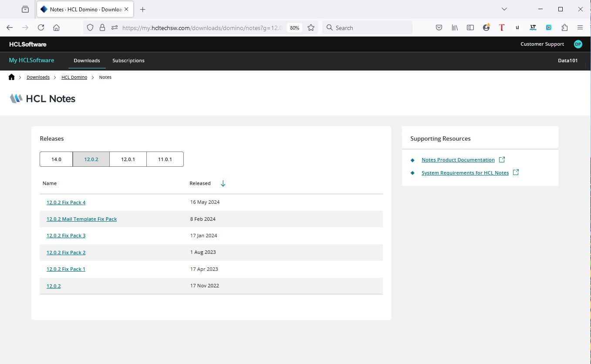
Task: Open the site permissions icon in address bar
Action: coord(115,27)
